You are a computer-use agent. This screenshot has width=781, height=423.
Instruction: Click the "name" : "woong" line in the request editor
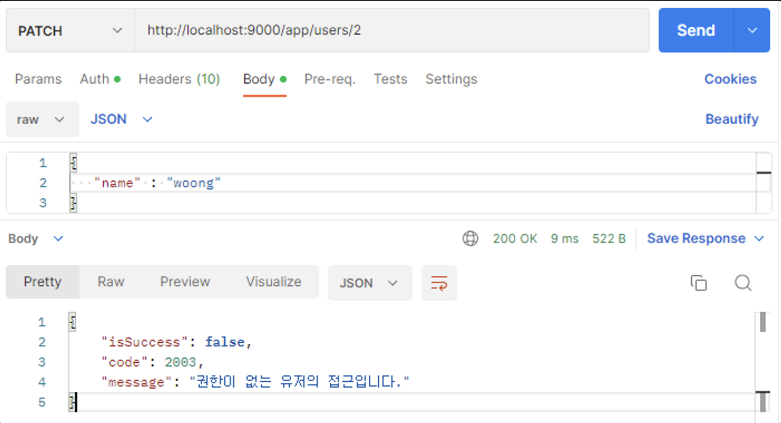point(413,183)
